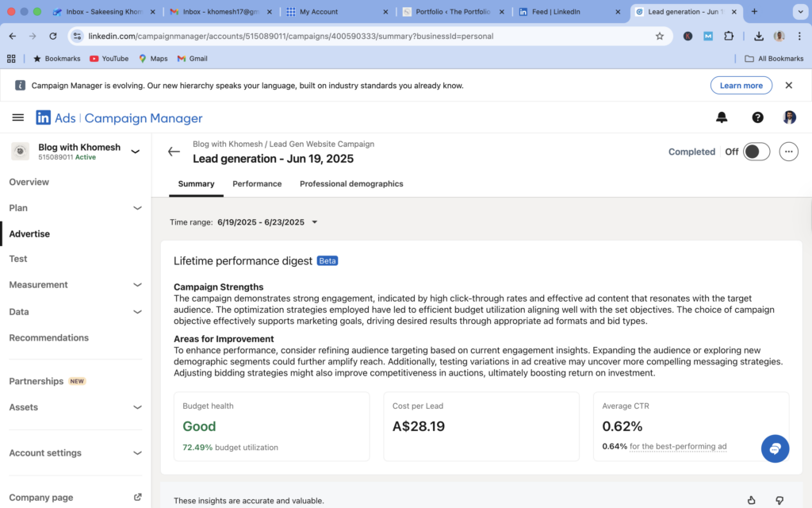Open the chat support bubble
The image size is (812, 508).
(775, 448)
